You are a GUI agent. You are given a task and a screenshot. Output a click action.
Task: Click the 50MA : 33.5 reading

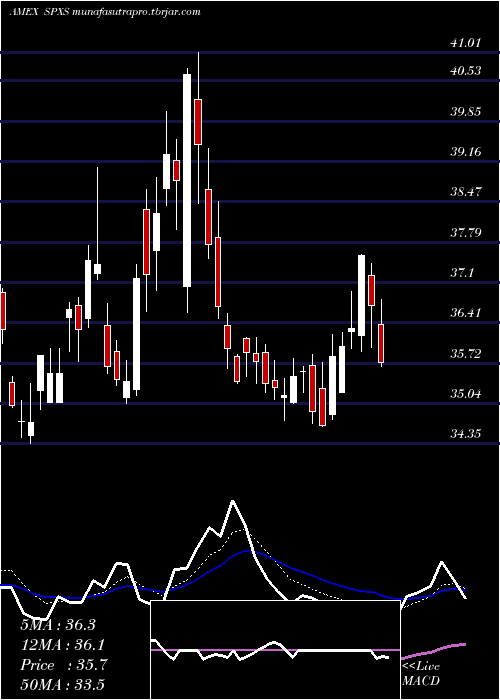[x=62, y=684]
